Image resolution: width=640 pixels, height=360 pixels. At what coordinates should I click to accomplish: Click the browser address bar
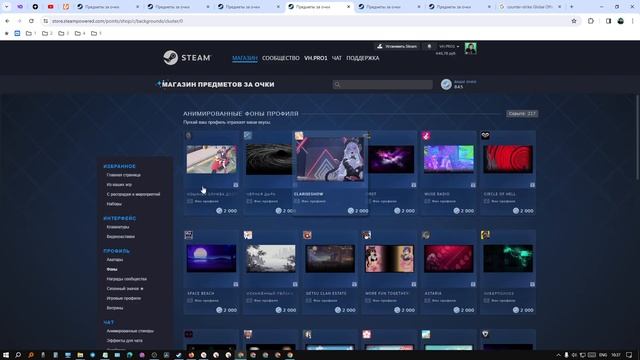click(310, 21)
